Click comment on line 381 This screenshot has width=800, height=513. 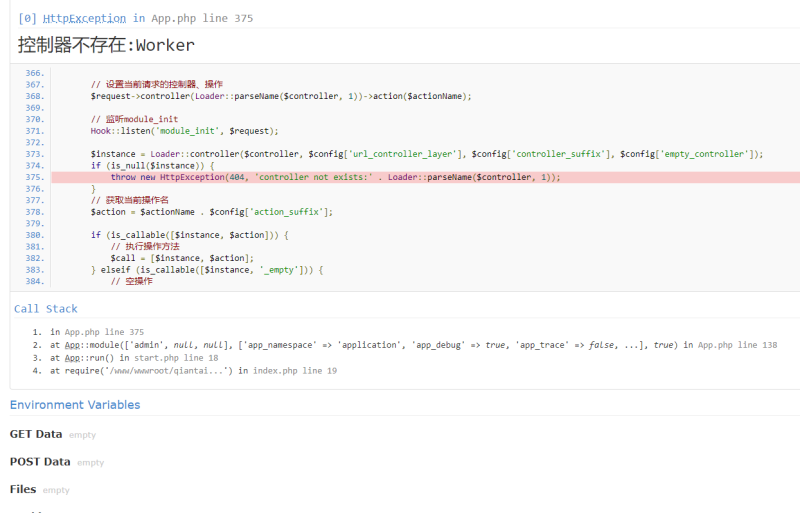click(145, 247)
